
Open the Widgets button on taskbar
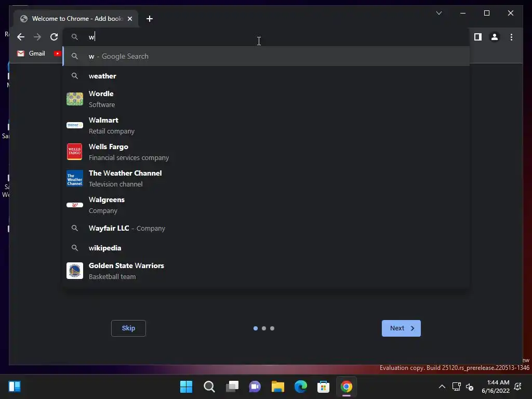(x=15, y=387)
